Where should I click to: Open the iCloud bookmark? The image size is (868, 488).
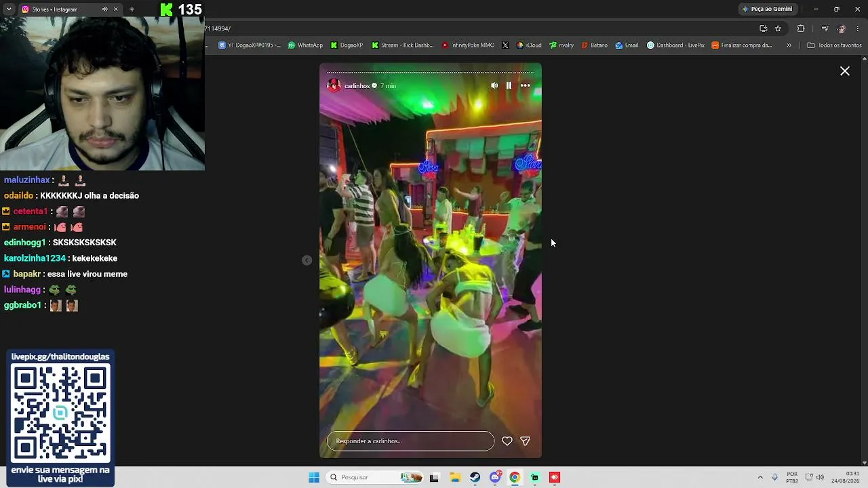tap(529, 45)
